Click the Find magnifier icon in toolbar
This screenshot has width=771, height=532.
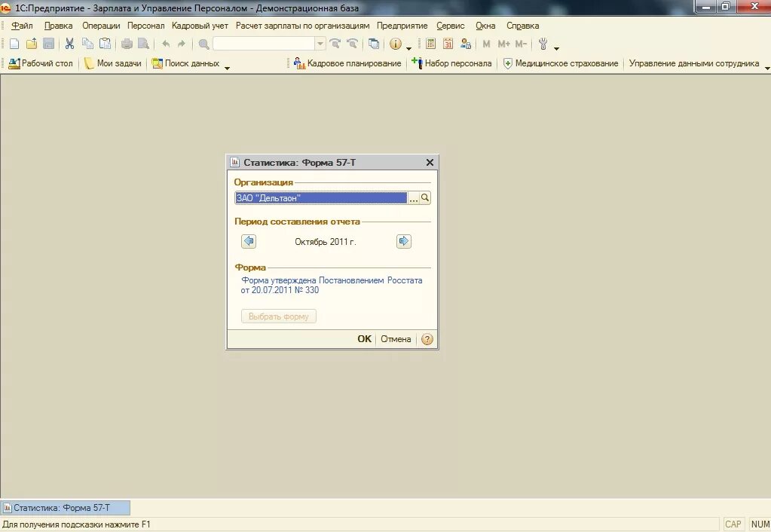point(203,44)
